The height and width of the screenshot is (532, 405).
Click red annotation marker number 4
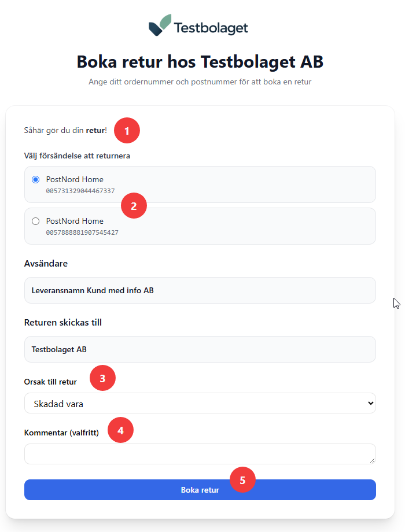click(120, 430)
